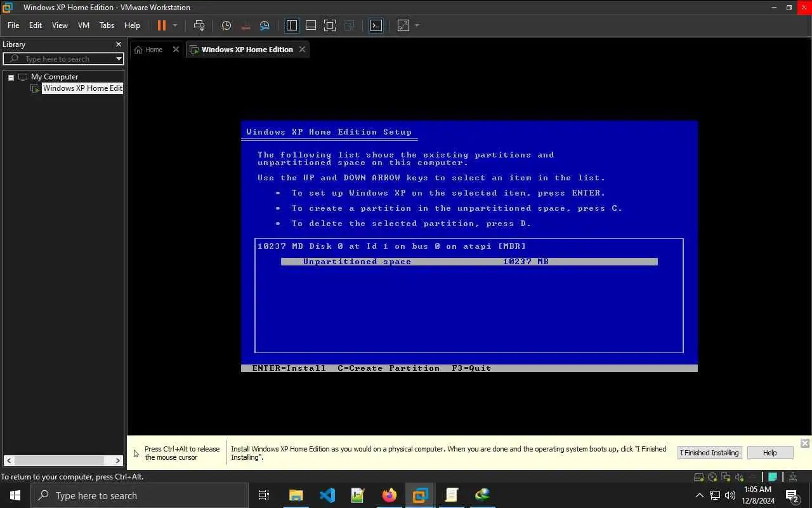Click the CD/DVD device status icon
Screen dimensions: 812x508
click(x=712, y=477)
